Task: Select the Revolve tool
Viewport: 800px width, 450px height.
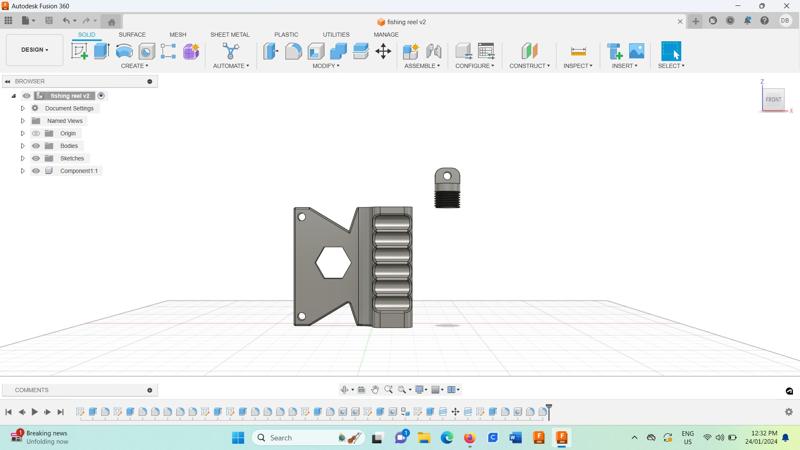Action: 124,51
